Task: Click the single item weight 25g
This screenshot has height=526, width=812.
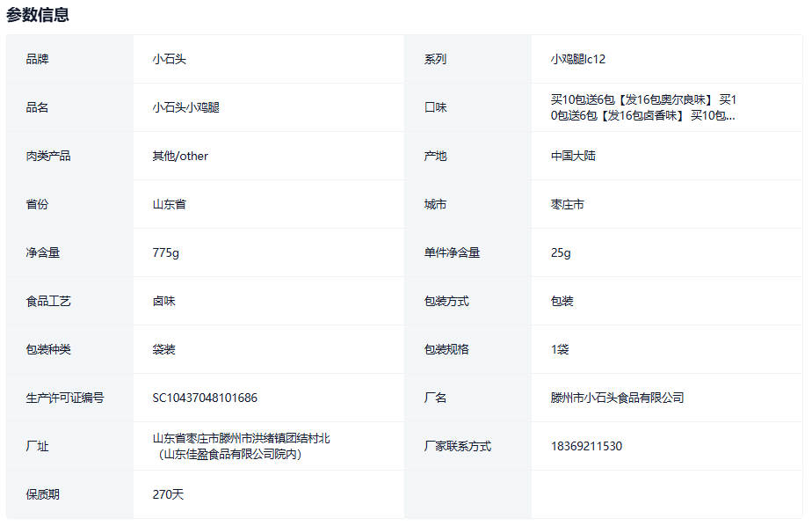Action: 561,252
